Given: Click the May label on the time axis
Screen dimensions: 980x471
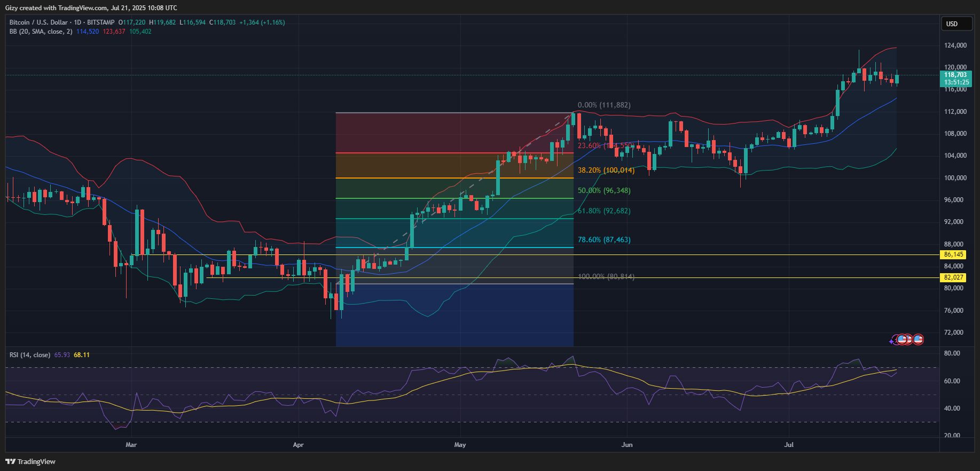Looking at the screenshot, I should pos(460,445).
